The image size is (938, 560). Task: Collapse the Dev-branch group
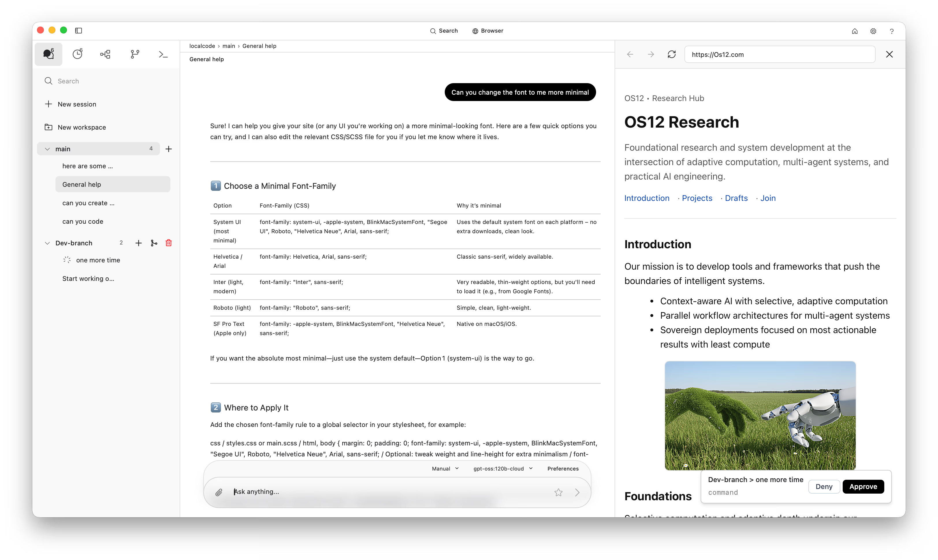[47, 243]
